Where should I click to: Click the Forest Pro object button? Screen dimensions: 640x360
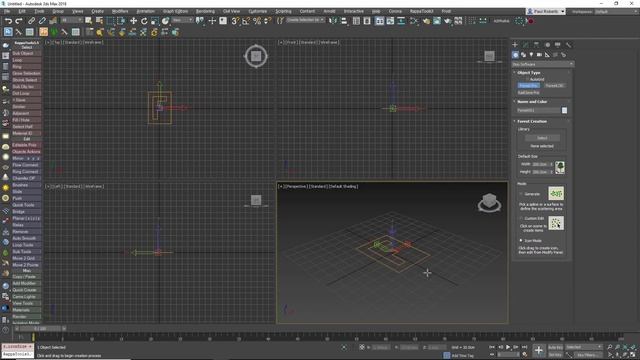point(529,86)
